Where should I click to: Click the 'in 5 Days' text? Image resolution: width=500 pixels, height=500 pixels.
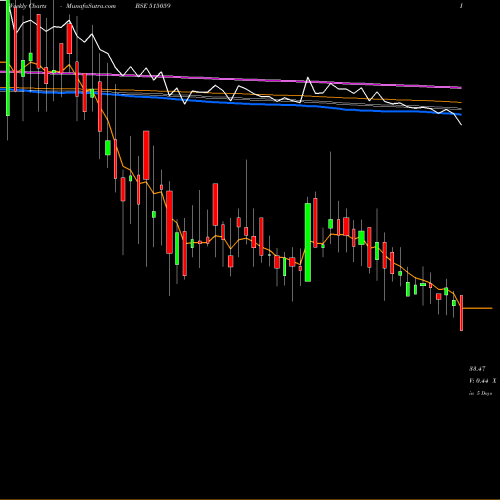click(480, 393)
